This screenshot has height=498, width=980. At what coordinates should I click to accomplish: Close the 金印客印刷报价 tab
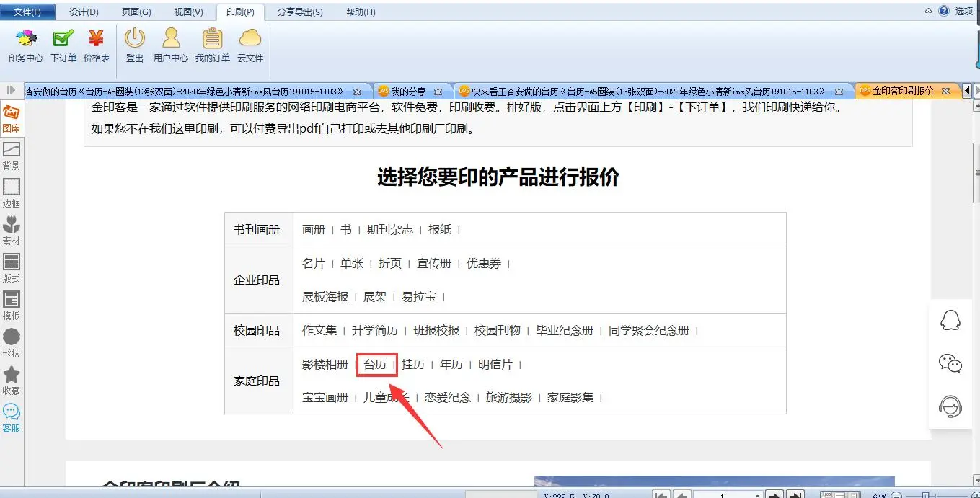tap(946, 92)
